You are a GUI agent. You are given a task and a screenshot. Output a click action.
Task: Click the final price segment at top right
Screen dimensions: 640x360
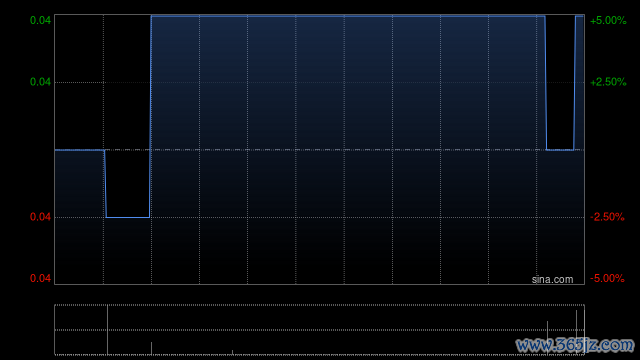click(579, 16)
